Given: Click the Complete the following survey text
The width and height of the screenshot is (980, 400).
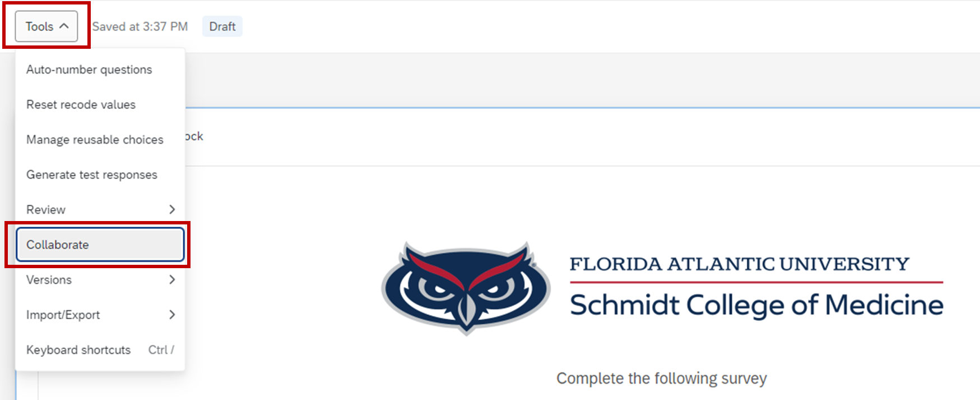Looking at the screenshot, I should (x=661, y=379).
